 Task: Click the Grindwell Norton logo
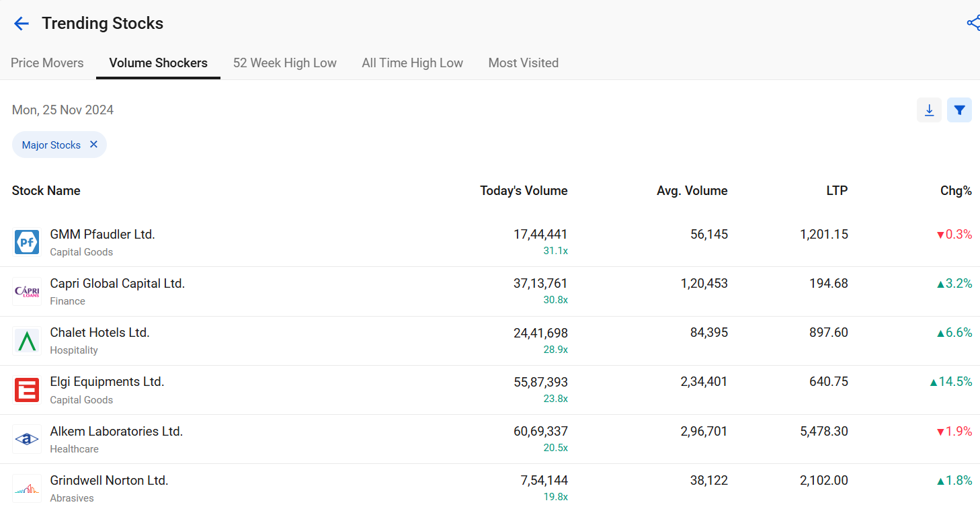click(x=27, y=488)
